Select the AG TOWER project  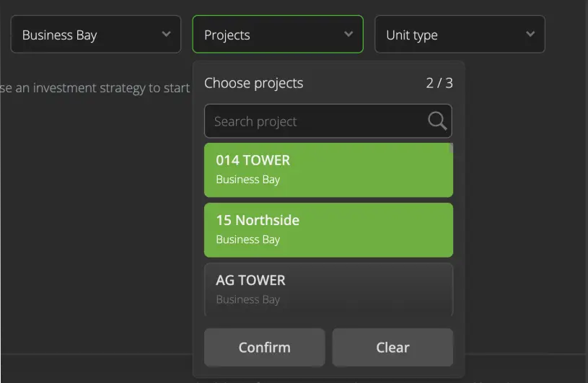tap(328, 289)
